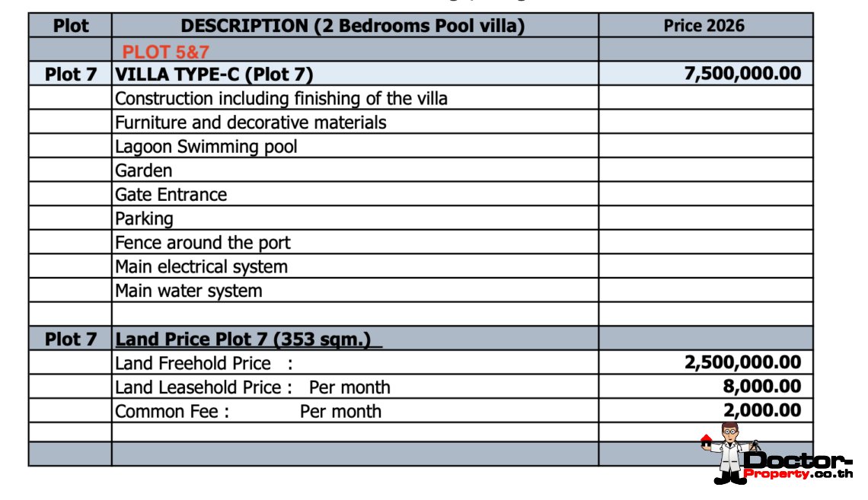This screenshot has height=500, width=868.
Task: Click the 'Parking' description cell
Action: pyautogui.click(x=145, y=219)
